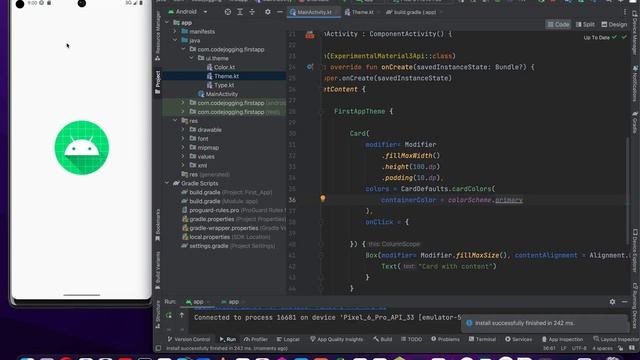
Task: Minimize the Run panel with the minus icon
Action: 624,302
